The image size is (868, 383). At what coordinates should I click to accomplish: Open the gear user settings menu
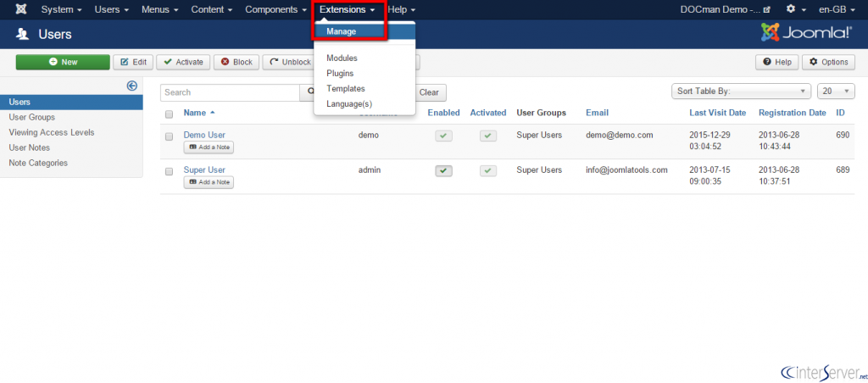point(796,9)
